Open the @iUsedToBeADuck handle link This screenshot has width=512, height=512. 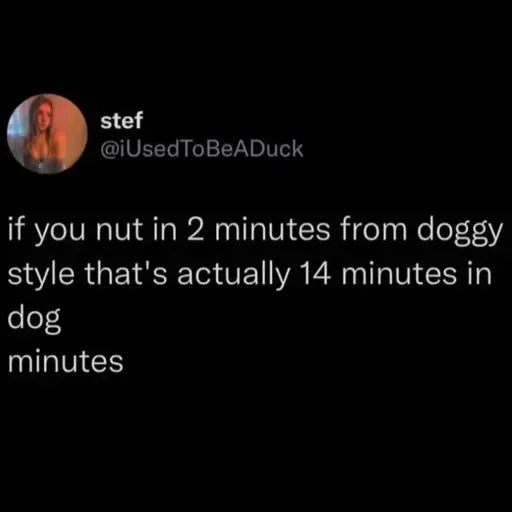202,149
